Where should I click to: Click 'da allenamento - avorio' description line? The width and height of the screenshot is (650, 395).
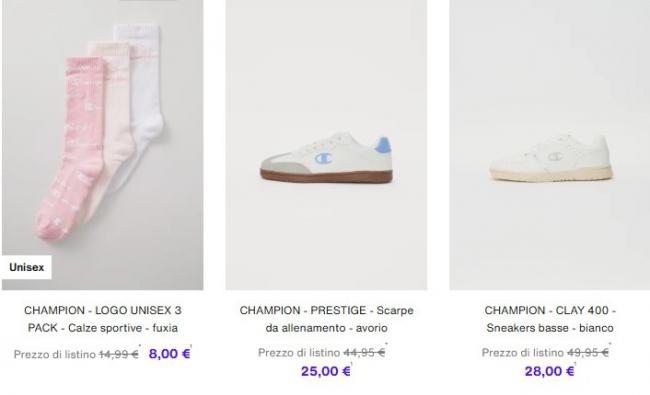pos(326,328)
